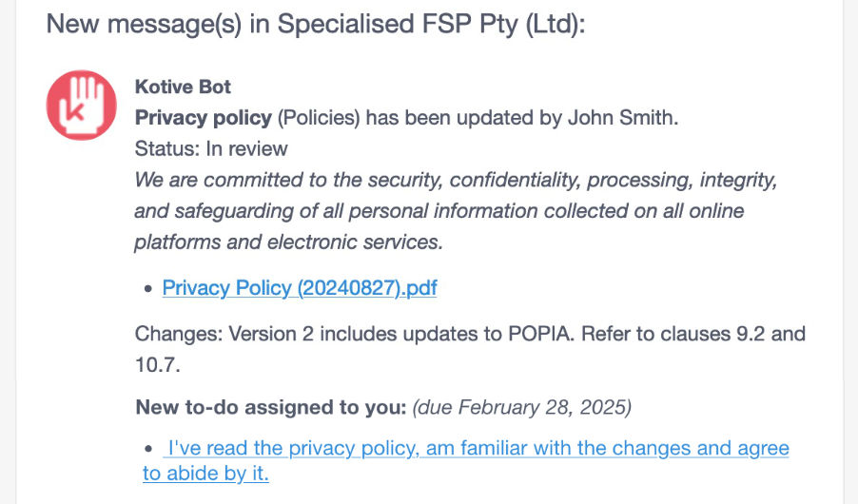Image resolution: width=858 pixels, height=504 pixels.
Task: Select the Kotive Bot sender name
Action: pos(183,87)
